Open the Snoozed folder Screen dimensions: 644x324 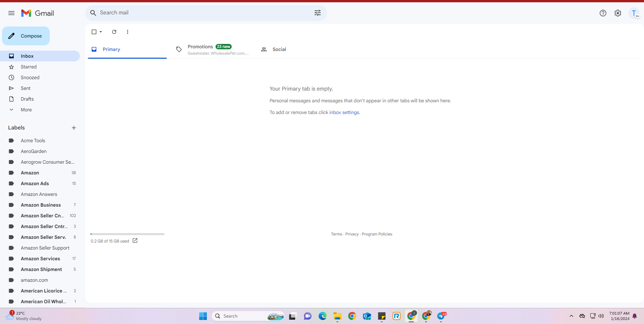(x=40, y=77)
